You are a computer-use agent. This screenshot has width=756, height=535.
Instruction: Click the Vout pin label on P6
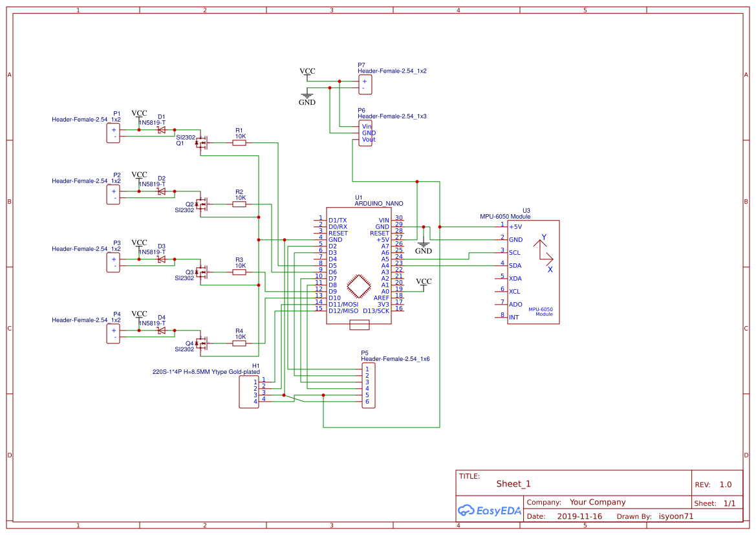click(x=369, y=140)
